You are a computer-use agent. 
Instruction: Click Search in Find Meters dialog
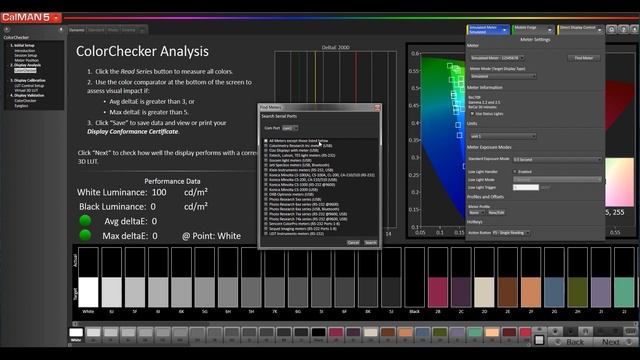(370, 243)
